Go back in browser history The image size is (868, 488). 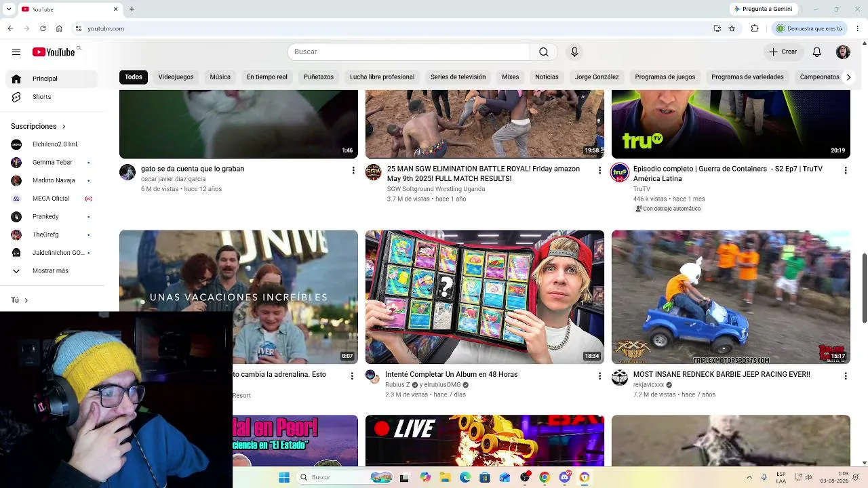[10, 28]
